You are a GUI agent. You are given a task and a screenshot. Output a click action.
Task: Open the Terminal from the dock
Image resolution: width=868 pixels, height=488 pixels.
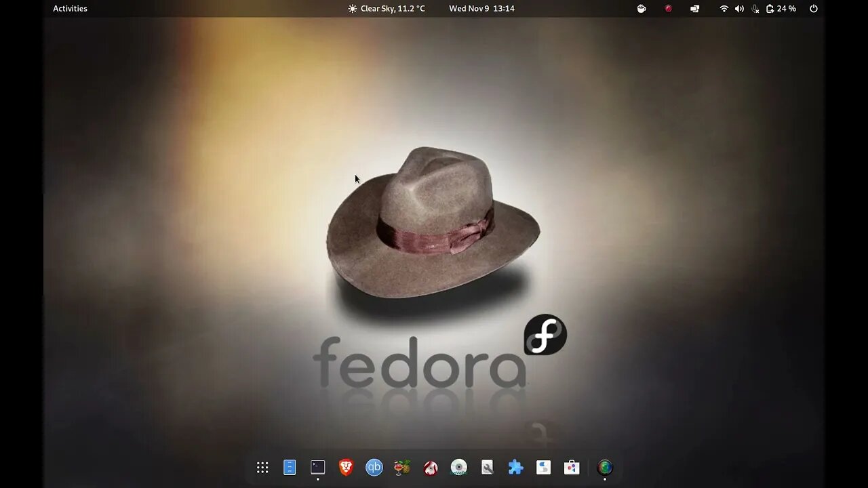tap(318, 467)
